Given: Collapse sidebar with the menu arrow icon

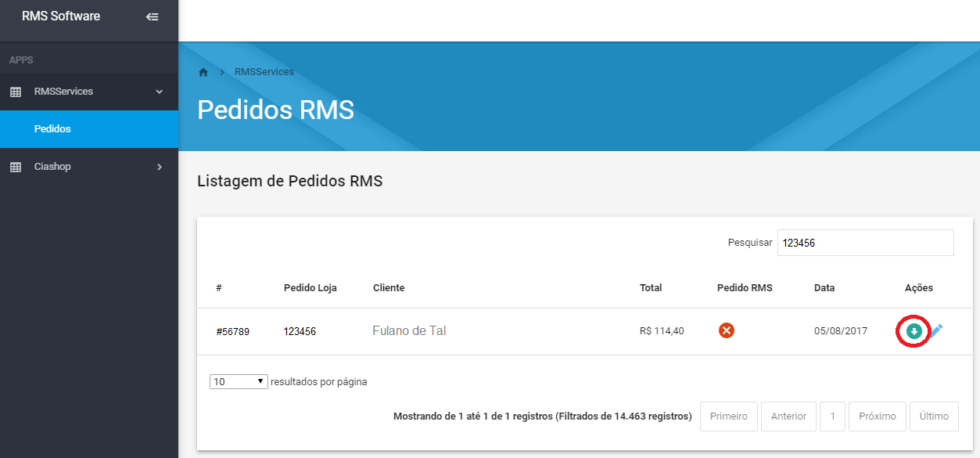Looking at the screenshot, I should [153, 16].
